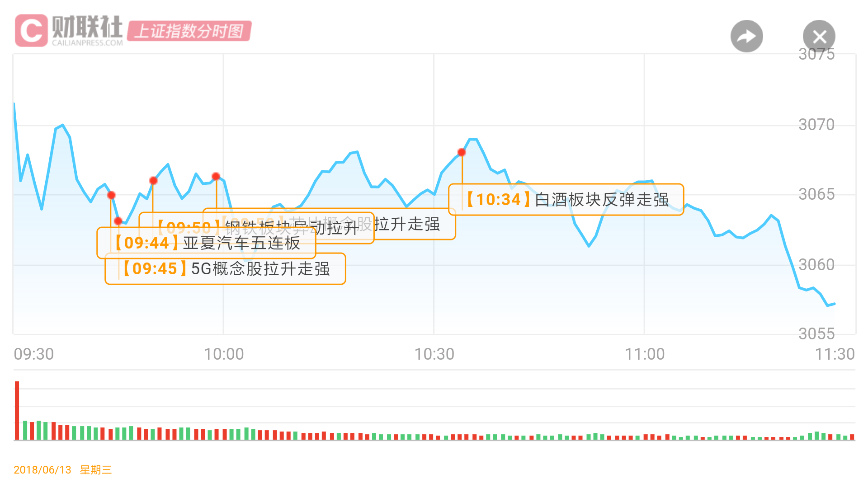Open the 【09:44】亚夏汽车五连板 news bubble
This screenshot has height=488, width=868.
[206, 243]
